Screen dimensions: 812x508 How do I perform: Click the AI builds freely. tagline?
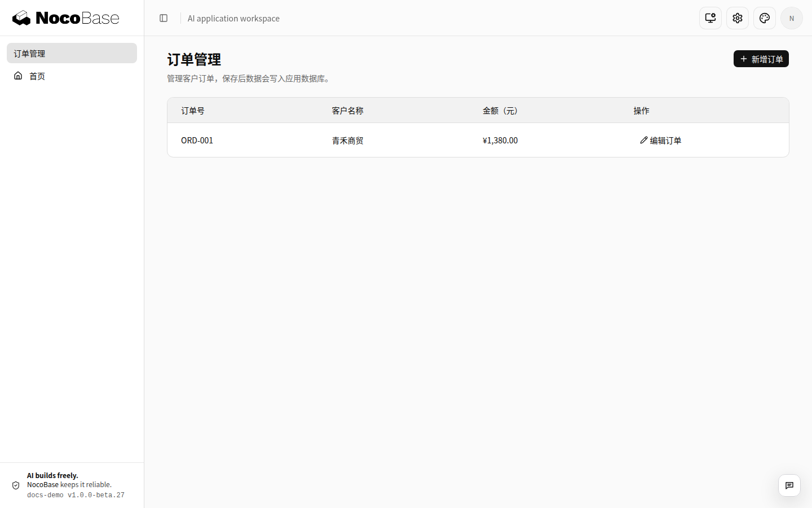52,475
